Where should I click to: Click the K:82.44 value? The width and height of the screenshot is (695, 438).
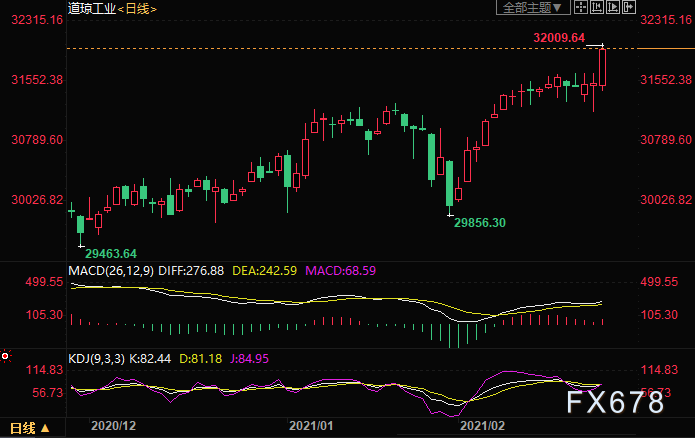pos(150,359)
